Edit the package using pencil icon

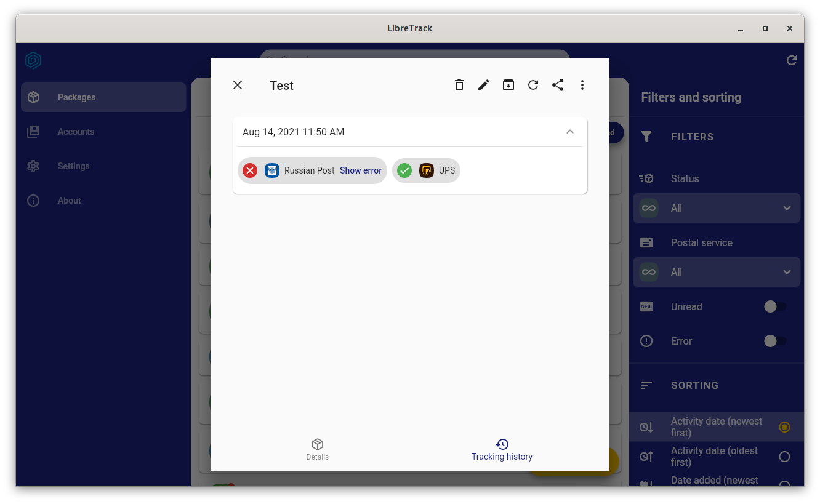(x=484, y=85)
